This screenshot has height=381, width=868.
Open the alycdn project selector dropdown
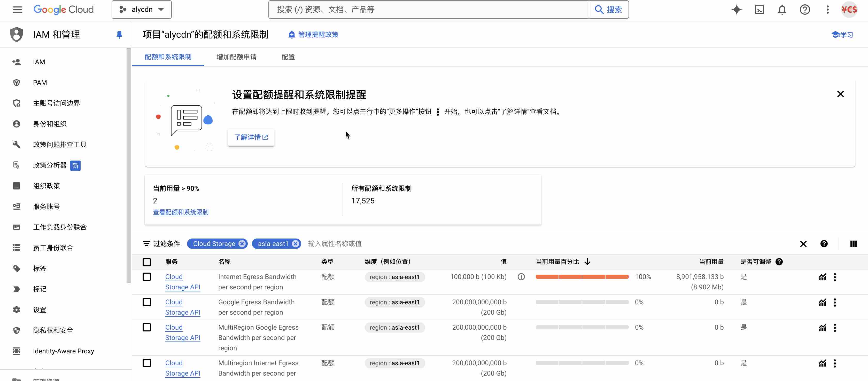coord(142,10)
